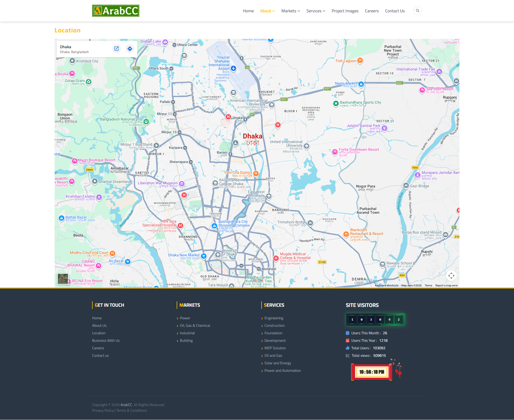Select the Neela Market marker

coord(361,84)
